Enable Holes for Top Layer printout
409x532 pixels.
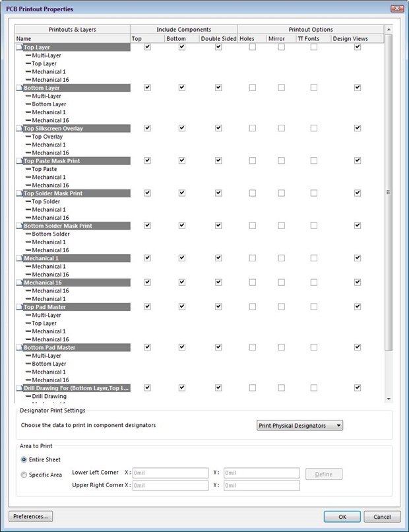252,47
